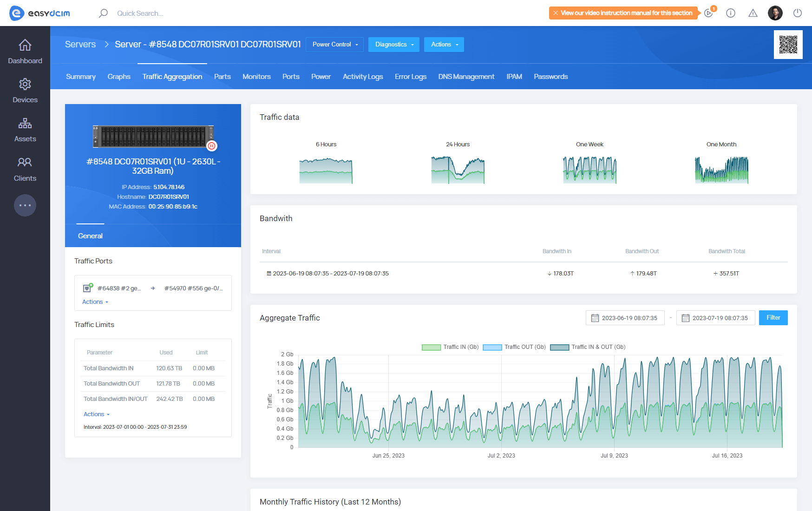Screen dimensions: 812x511
Task: Open port #54970 #556 ge-0 link
Action: coord(194,288)
